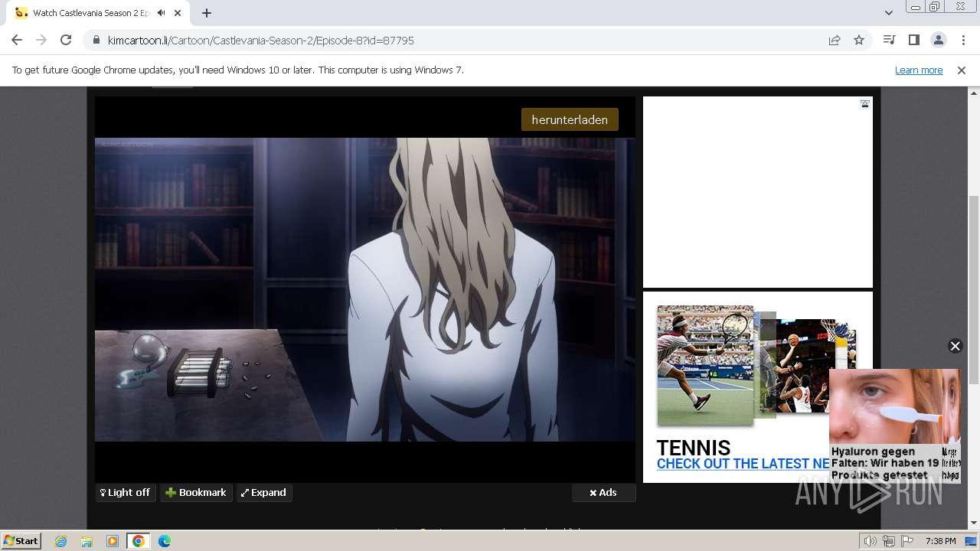Click the TENNIS ad heading
Screen dimensions: 980x551
694,448
